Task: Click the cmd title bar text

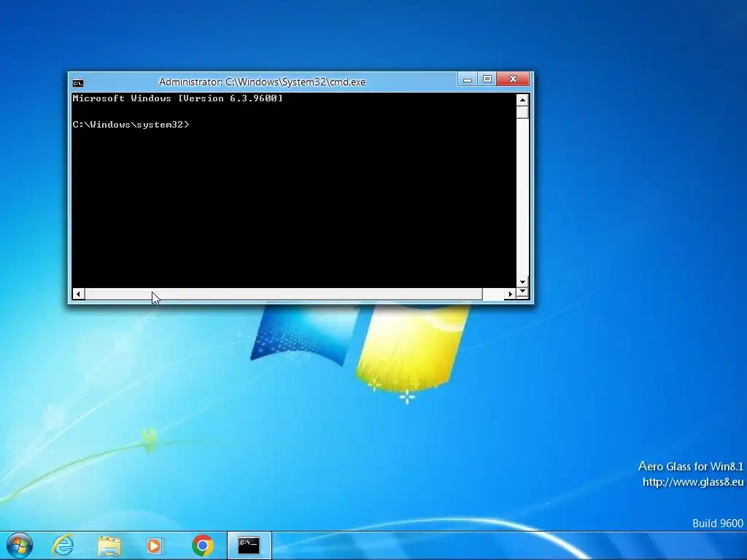Action: (x=262, y=82)
